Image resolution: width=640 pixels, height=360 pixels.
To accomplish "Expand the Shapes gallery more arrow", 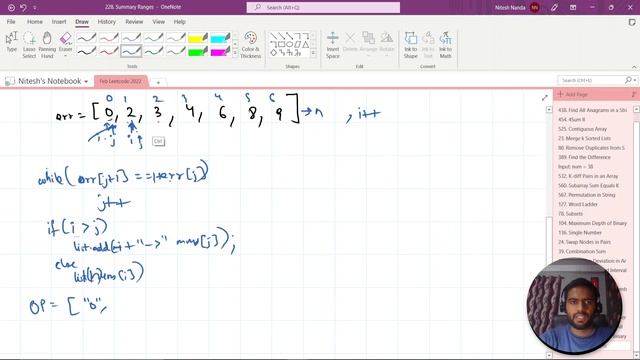I will point(313,53).
